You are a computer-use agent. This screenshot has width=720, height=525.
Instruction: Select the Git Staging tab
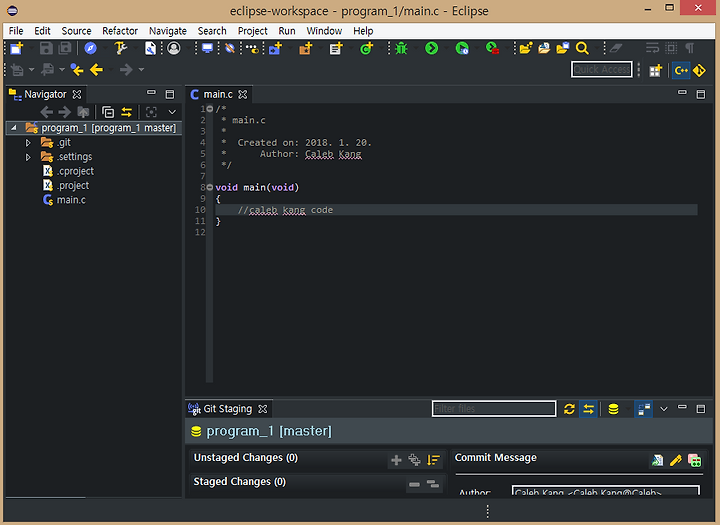(x=227, y=409)
